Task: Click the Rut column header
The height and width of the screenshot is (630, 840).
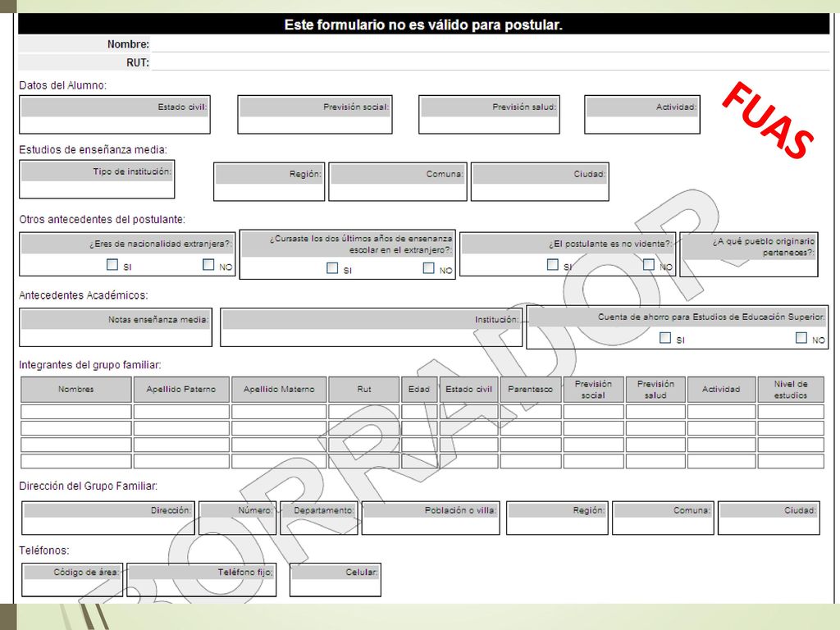Action: point(363,390)
